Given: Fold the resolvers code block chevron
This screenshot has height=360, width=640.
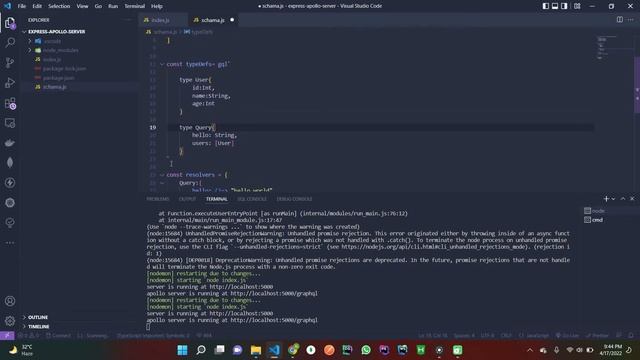Looking at the screenshot, I should tap(162, 175).
